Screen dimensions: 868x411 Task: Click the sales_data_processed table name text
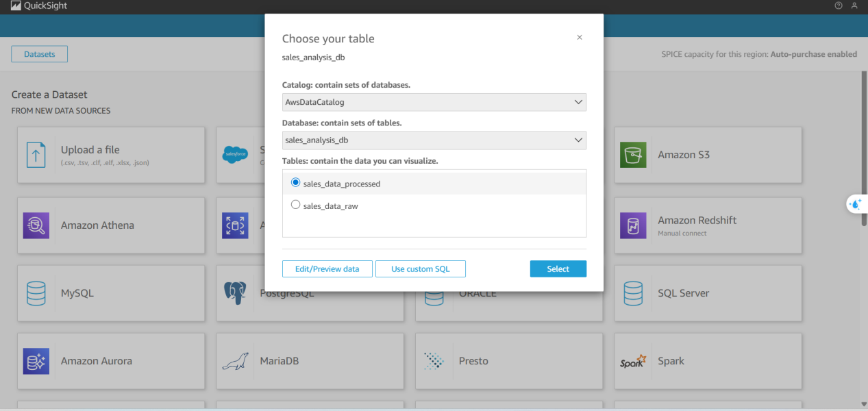pos(342,184)
